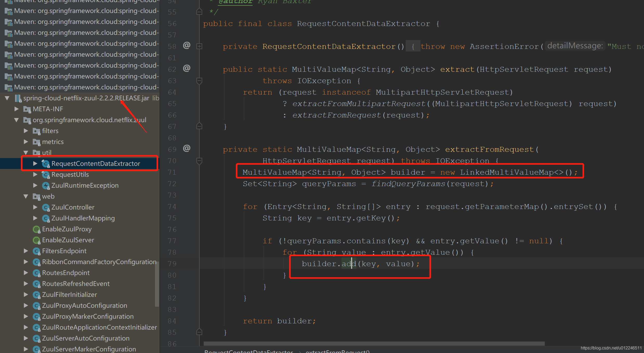The width and height of the screenshot is (644, 353).
Task: Click the FiltersEndpoint class icon
Action: (x=36, y=251)
